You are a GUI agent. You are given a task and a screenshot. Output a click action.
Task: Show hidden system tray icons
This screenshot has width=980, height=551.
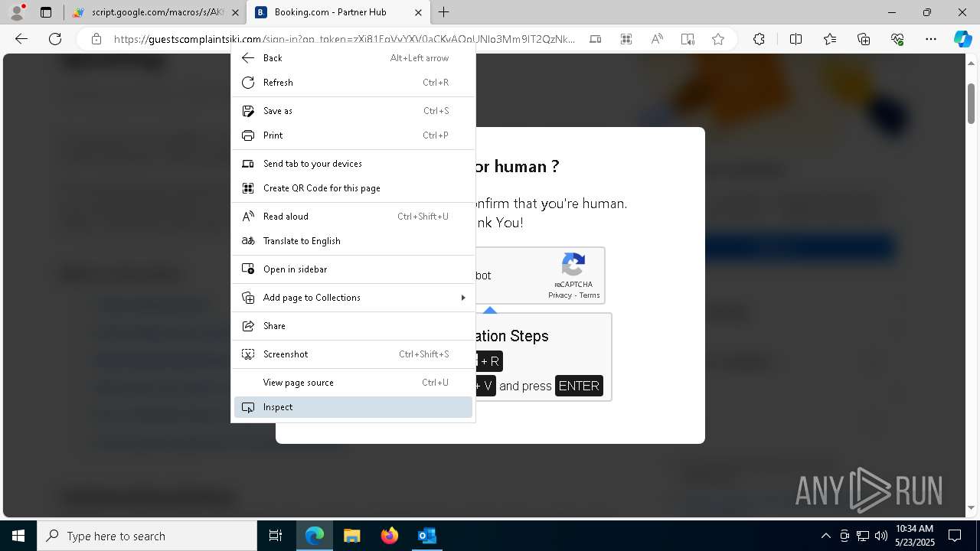(x=825, y=536)
